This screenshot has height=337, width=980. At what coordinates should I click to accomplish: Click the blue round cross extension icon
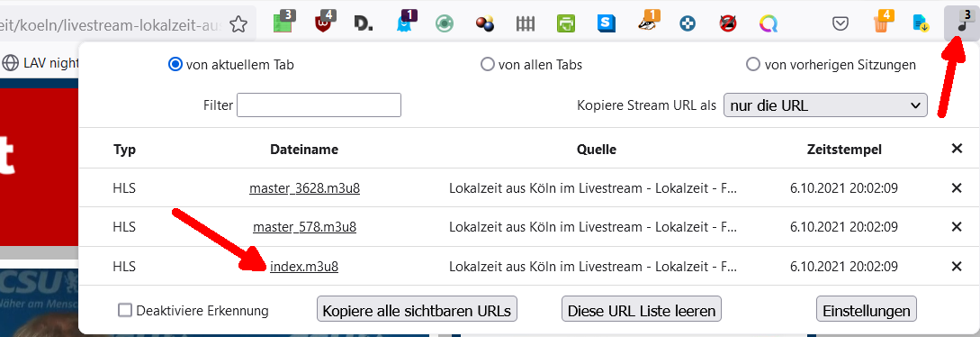click(x=688, y=24)
